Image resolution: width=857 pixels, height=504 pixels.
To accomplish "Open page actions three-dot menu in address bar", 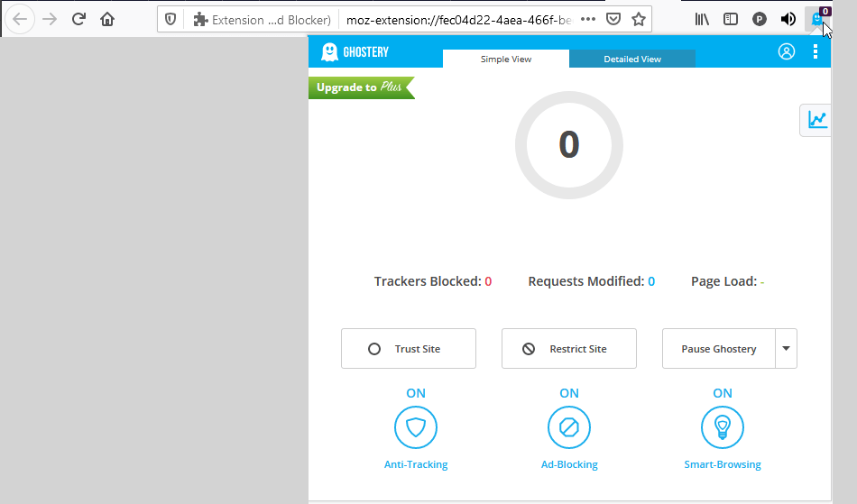I will [588, 20].
